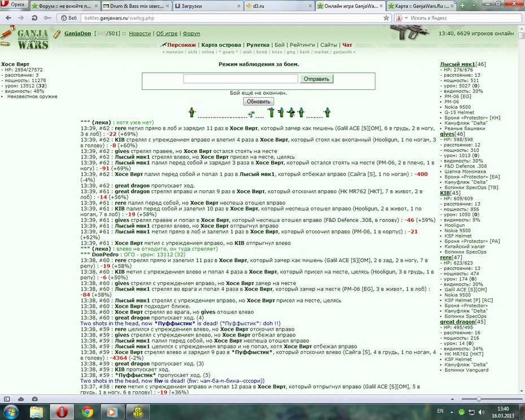This screenshot has height=420, width=525.
Task: Bookmark this page with the star icon
Action: click(x=386, y=18)
